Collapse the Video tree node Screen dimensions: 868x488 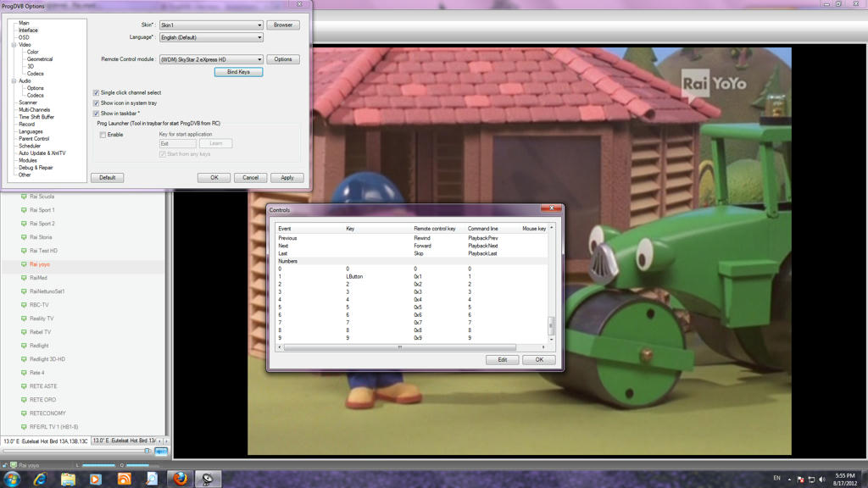coord(14,45)
